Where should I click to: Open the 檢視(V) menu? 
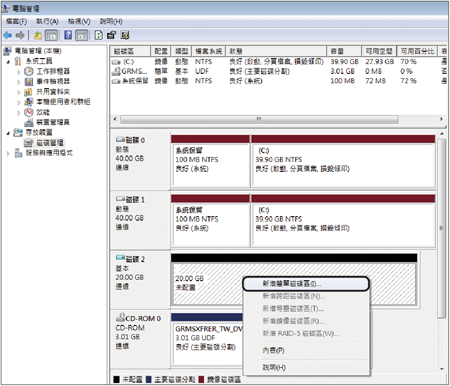(x=79, y=22)
